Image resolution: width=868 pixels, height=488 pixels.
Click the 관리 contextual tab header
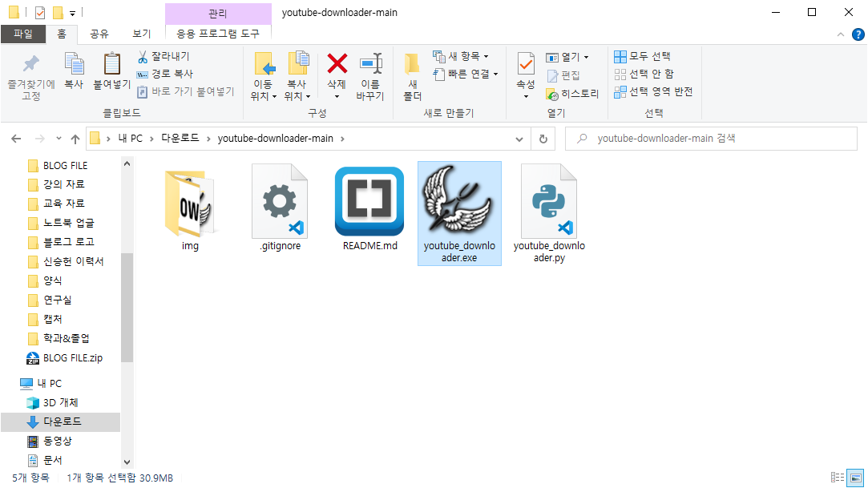[x=218, y=14]
